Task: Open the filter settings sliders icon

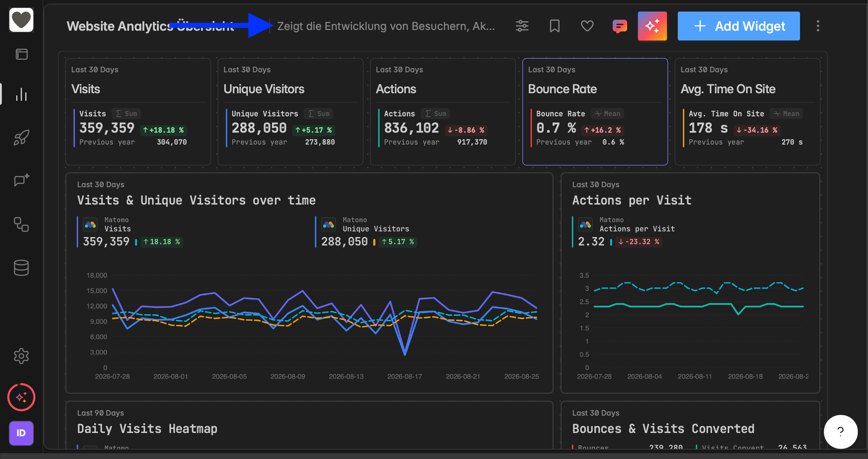Action: tap(522, 26)
